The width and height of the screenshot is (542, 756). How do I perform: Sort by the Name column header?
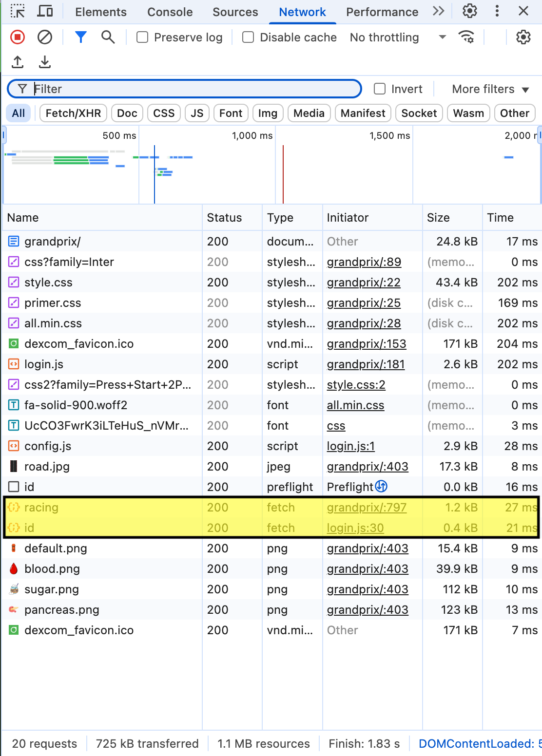click(x=102, y=218)
